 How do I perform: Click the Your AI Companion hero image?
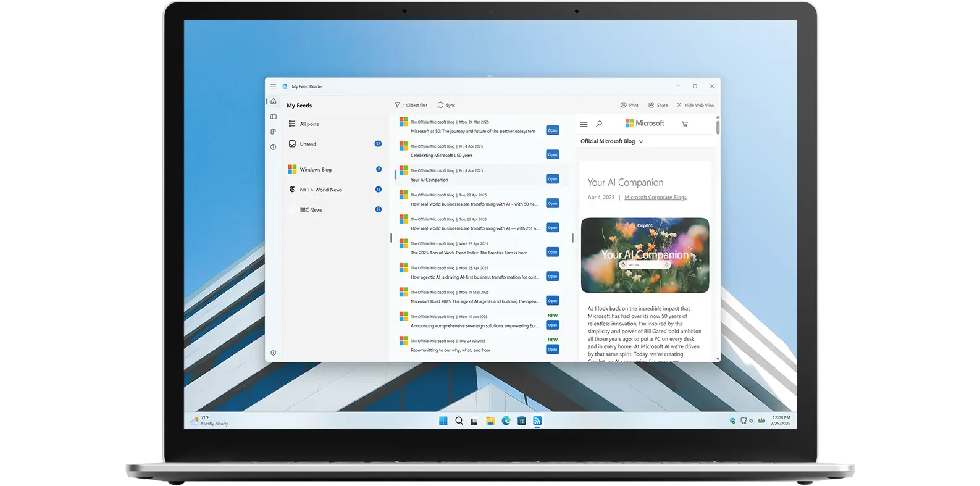(x=645, y=255)
